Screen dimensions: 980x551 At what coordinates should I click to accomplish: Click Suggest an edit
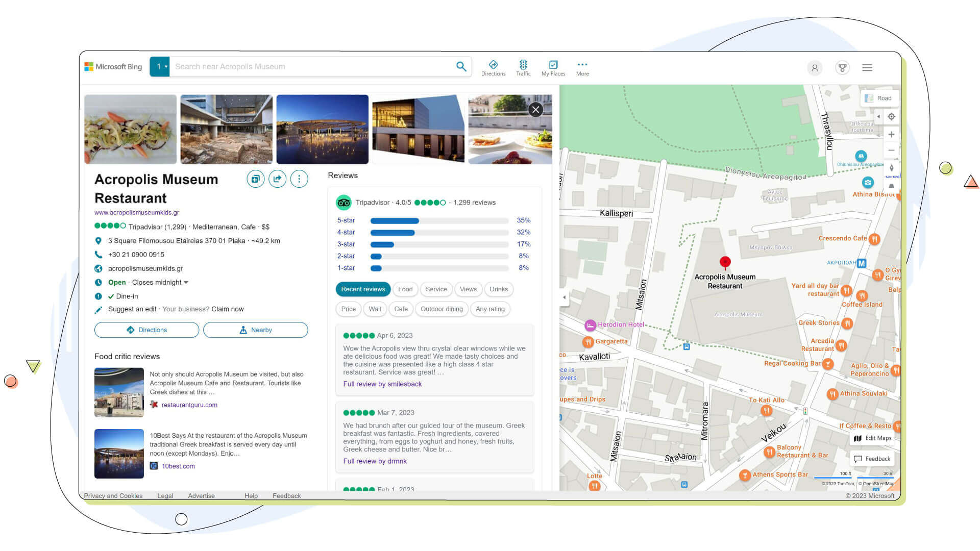tap(132, 309)
